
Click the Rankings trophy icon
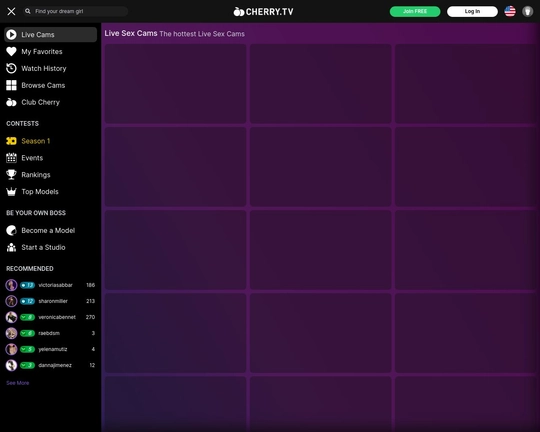[11, 175]
